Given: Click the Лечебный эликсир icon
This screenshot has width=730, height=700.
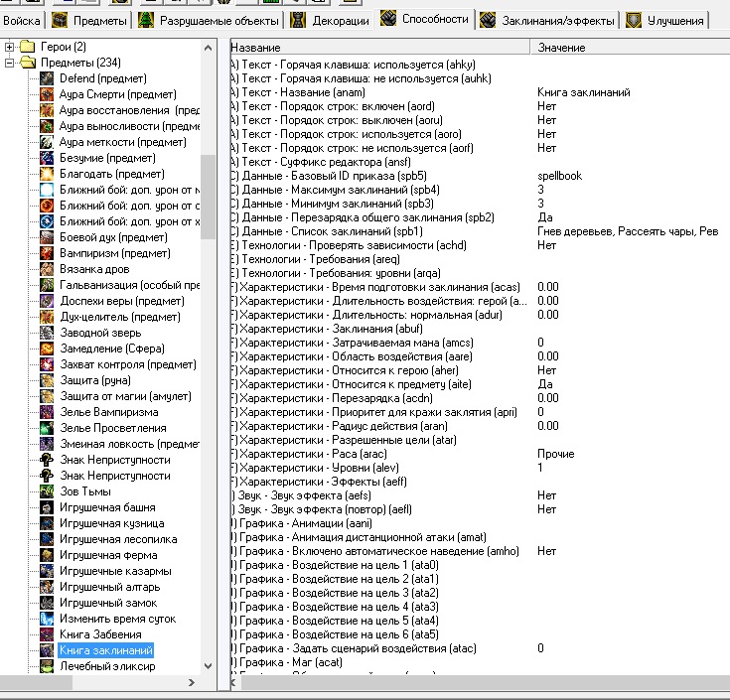Looking at the screenshot, I should 47,666.
